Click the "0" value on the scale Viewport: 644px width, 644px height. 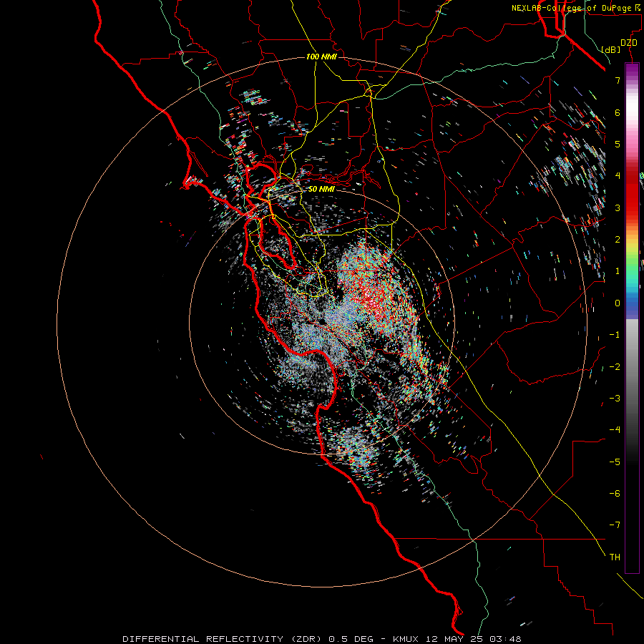[x=618, y=303]
